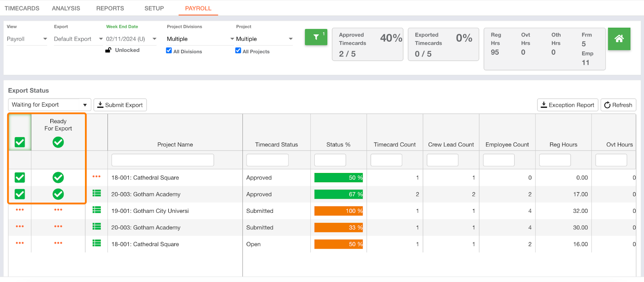
Task: Uncheck the approved Gotham Academy row checkbox
Action: point(20,194)
